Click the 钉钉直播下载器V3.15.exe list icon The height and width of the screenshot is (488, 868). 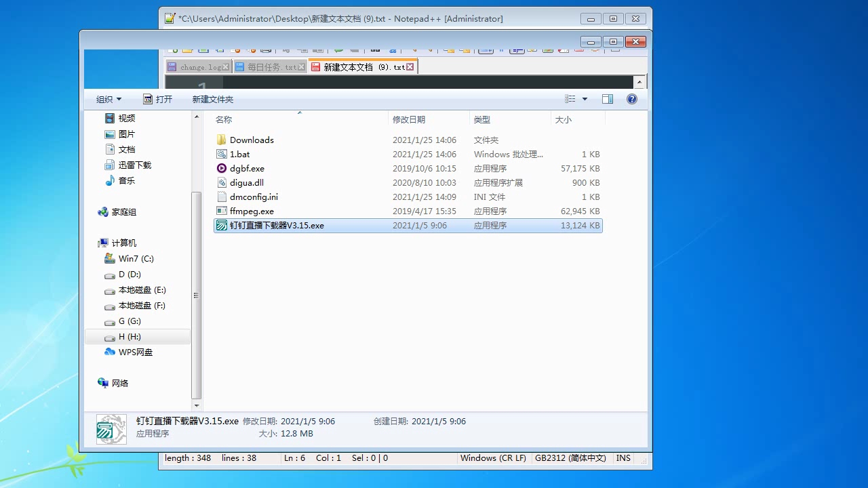tap(222, 225)
